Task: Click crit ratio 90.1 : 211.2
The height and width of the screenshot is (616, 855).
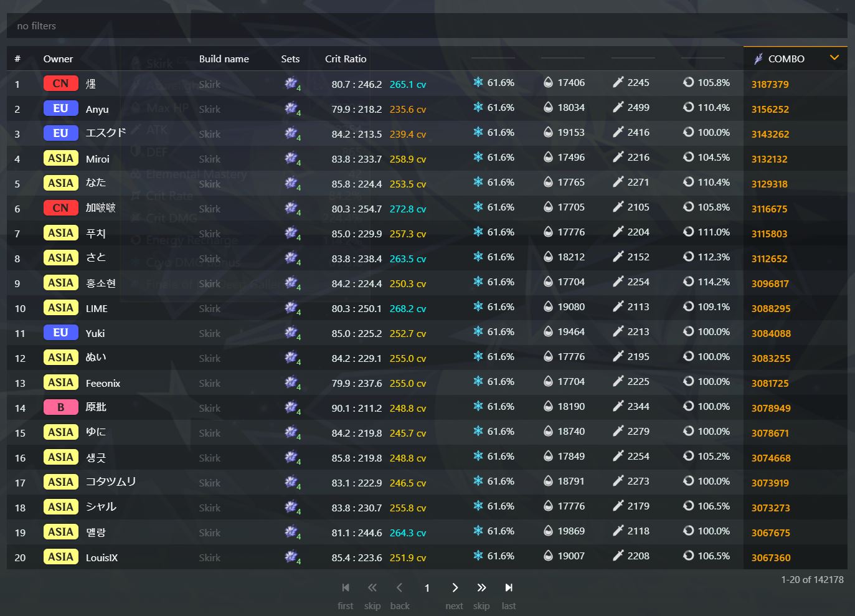Action: 357,408
